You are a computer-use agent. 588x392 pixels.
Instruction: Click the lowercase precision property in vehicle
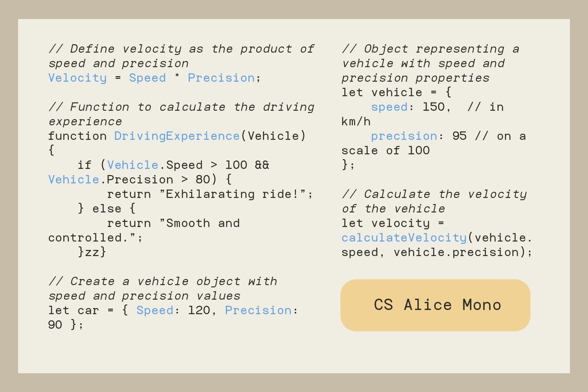tap(404, 137)
